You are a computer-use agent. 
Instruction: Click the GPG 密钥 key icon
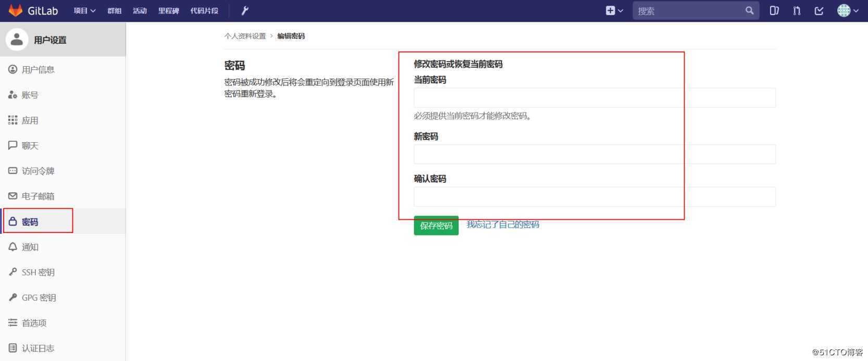tap(13, 297)
